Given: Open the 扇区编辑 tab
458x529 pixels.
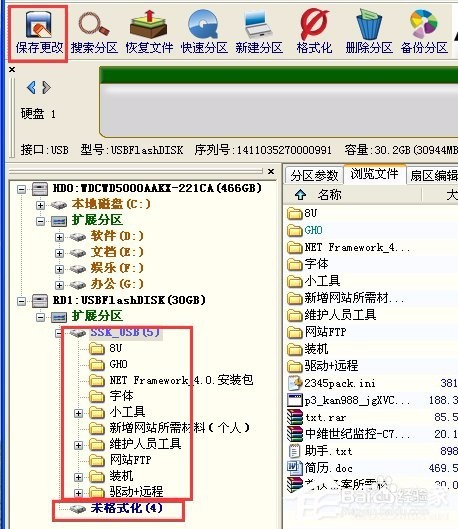Looking at the screenshot, I should tap(433, 175).
